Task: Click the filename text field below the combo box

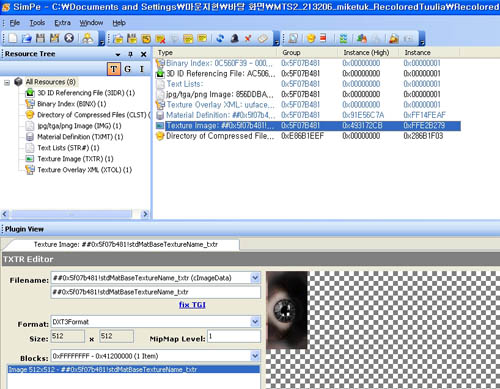Action: (x=156, y=292)
